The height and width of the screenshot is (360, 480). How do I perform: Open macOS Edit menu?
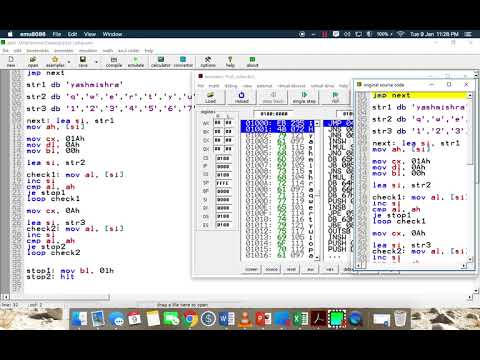coord(72,34)
